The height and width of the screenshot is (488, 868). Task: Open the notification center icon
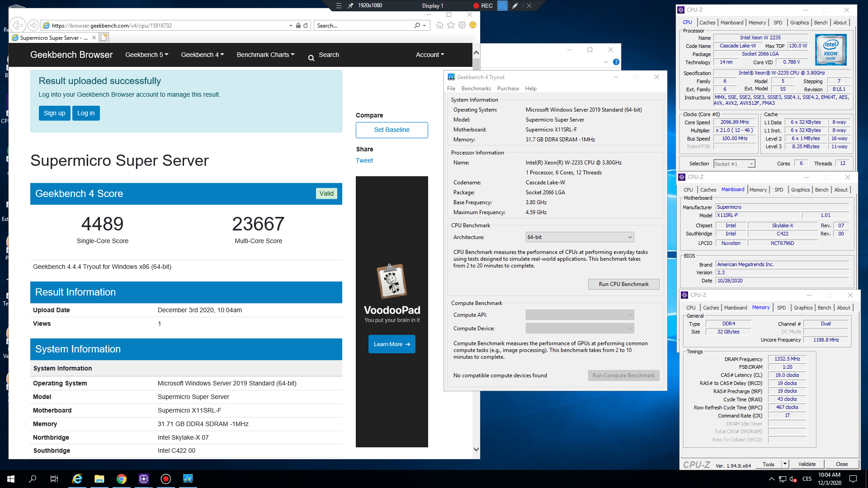point(853,479)
